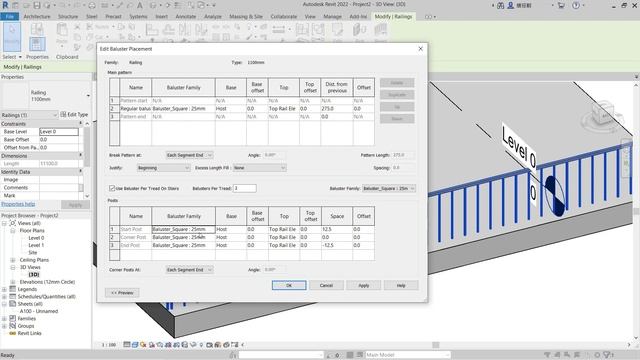Open the Architecture ribbon tab

(37, 17)
